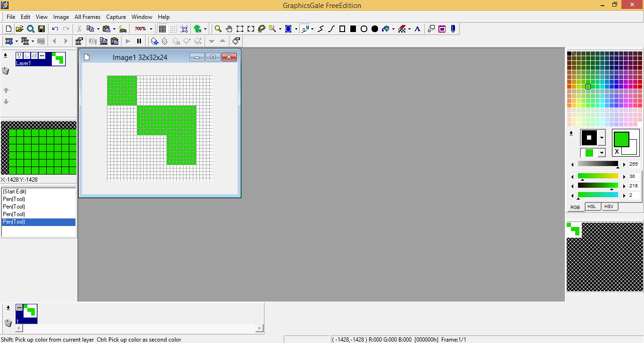Select the Line tool
The image size is (644, 343).
pyautogui.click(x=321, y=29)
